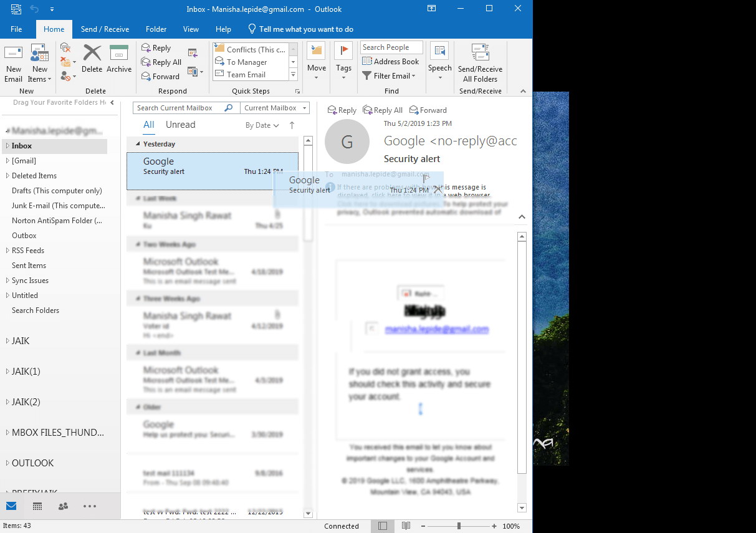This screenshot has height=533, width=756.
Task: Select Conflicts quick step
Action: (251, 49)
